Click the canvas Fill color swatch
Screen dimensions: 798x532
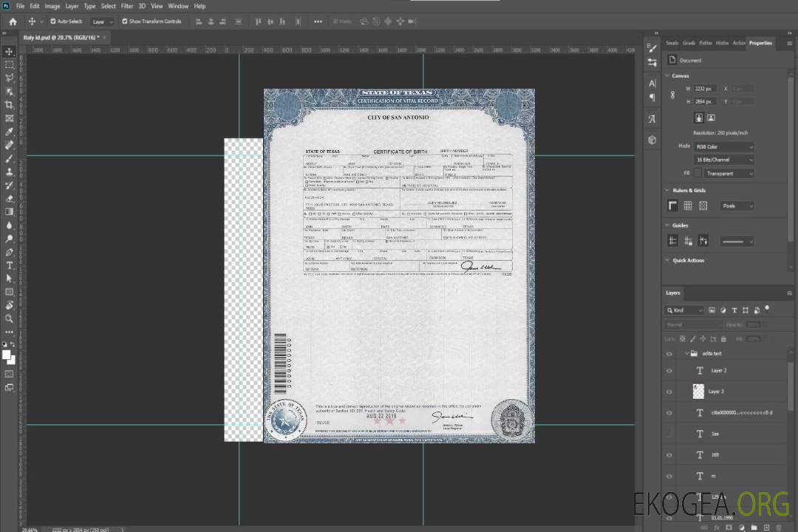click(x=698, y=174)
